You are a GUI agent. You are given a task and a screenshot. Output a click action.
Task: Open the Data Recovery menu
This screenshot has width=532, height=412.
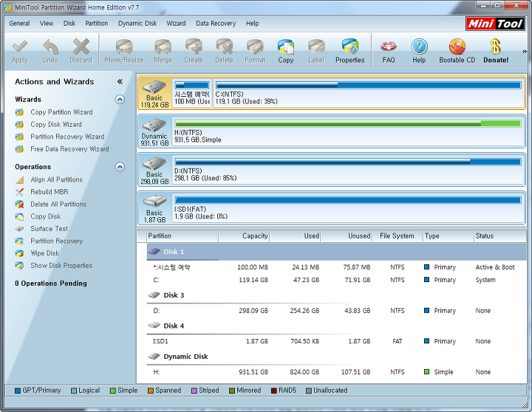216,24
